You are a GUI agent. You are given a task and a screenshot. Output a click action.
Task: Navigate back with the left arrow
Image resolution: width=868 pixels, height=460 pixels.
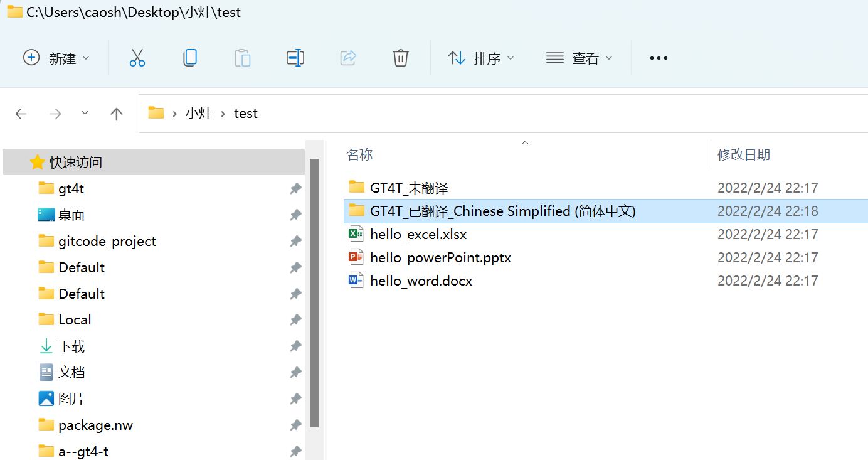click(x=21, y=114)
